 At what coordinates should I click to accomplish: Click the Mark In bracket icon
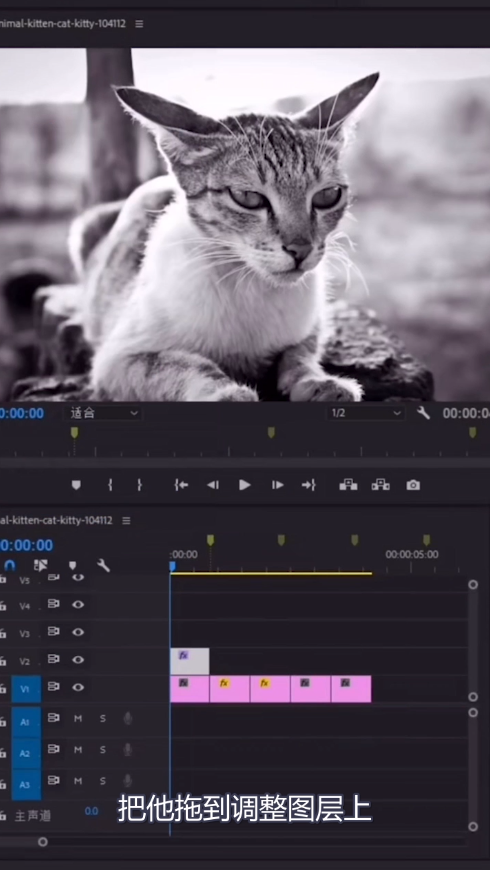(x=110, y=485)
